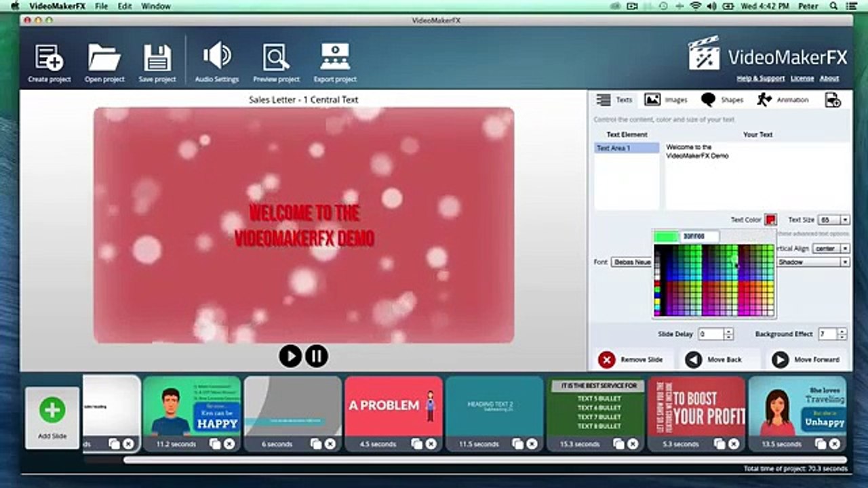Screen dimensions: 868x488
Task: Adjust the Background Effect stepper arrows
Action: (x=842, y=334)
